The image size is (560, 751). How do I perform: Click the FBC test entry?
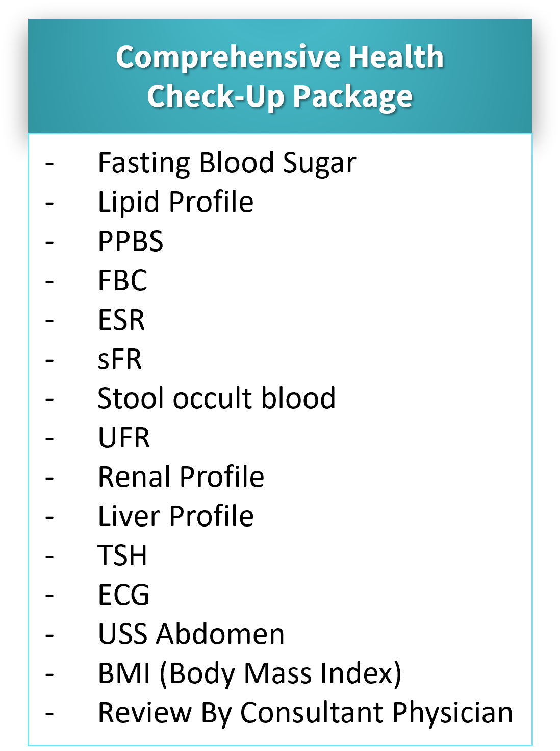point(123,281)
